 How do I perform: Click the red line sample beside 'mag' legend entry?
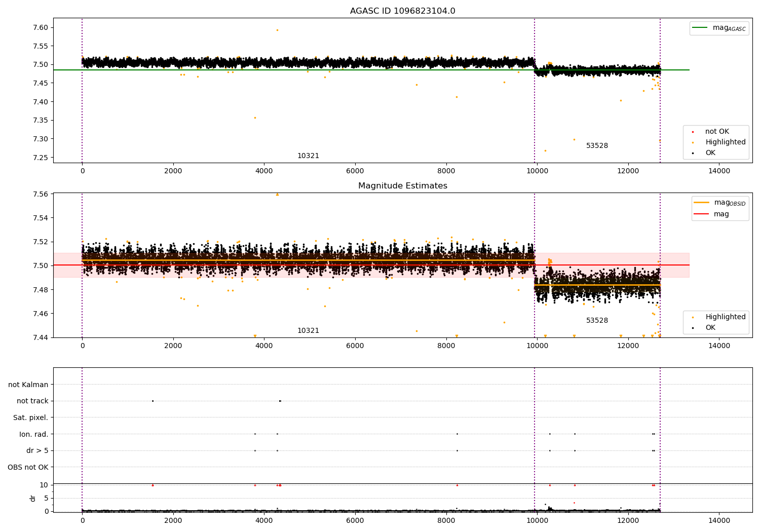[701, 214]
